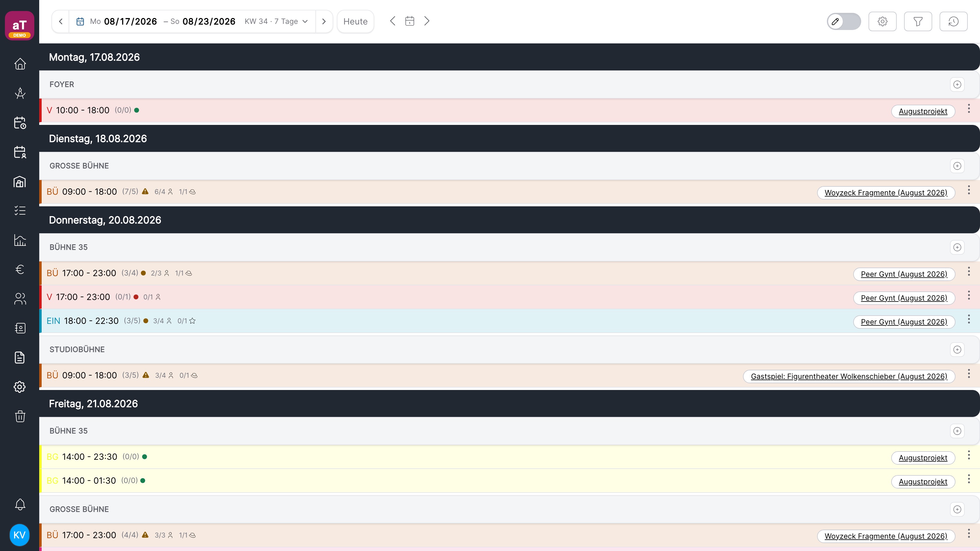
Task: Select the Montag, 17.08.2026 day header
Action: pos(509,57)
